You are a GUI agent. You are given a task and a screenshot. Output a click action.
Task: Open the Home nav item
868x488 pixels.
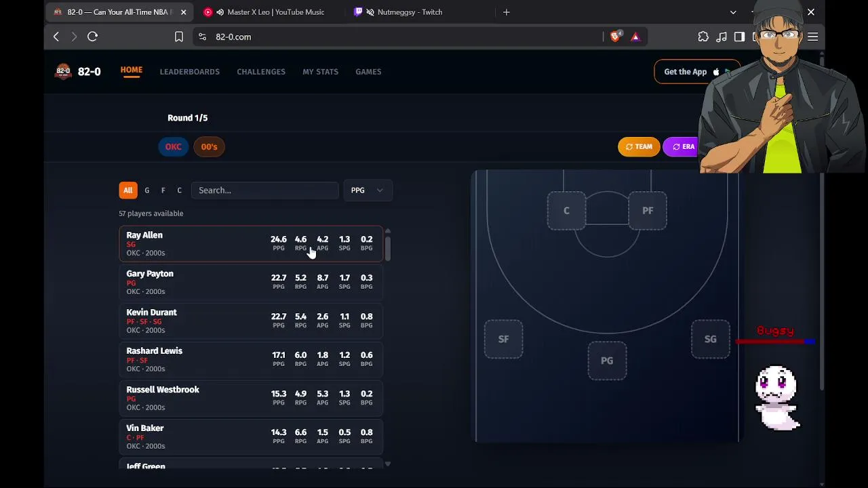132,70
